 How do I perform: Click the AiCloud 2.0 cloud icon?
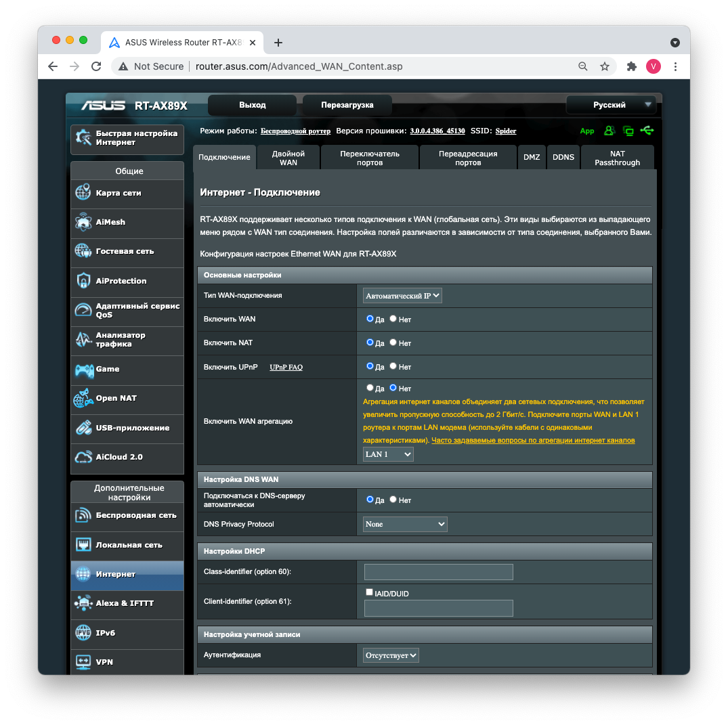tap(83, 457)
